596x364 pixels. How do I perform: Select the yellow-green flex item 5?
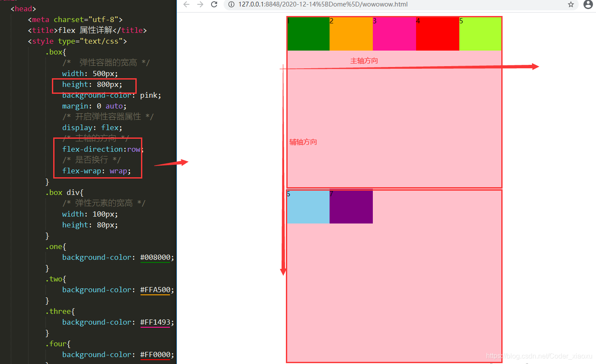tap(480, 34)
